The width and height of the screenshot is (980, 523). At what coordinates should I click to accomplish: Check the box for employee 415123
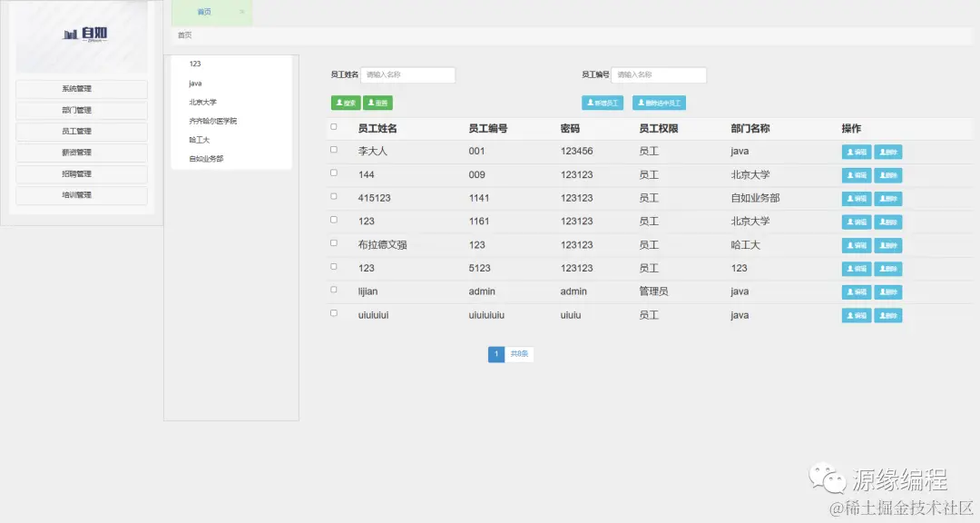(334, 196)
